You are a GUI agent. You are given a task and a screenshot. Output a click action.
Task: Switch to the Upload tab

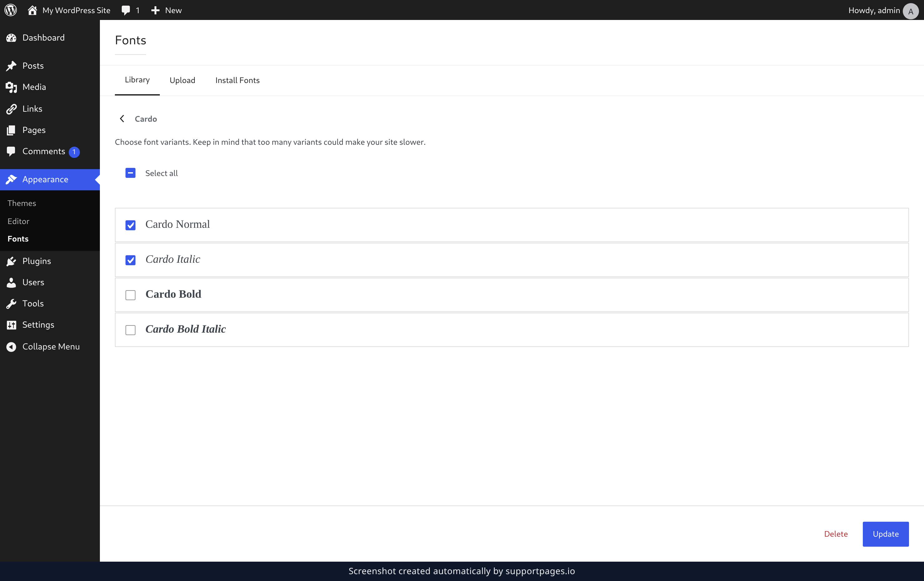click(x=182, y=80)
